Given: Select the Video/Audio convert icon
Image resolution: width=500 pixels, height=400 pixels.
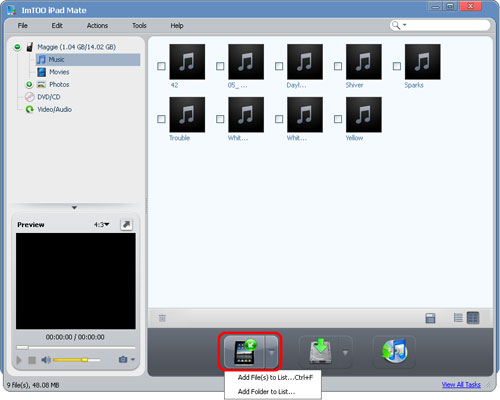Looking at the screenshot, I should point(30,109).
